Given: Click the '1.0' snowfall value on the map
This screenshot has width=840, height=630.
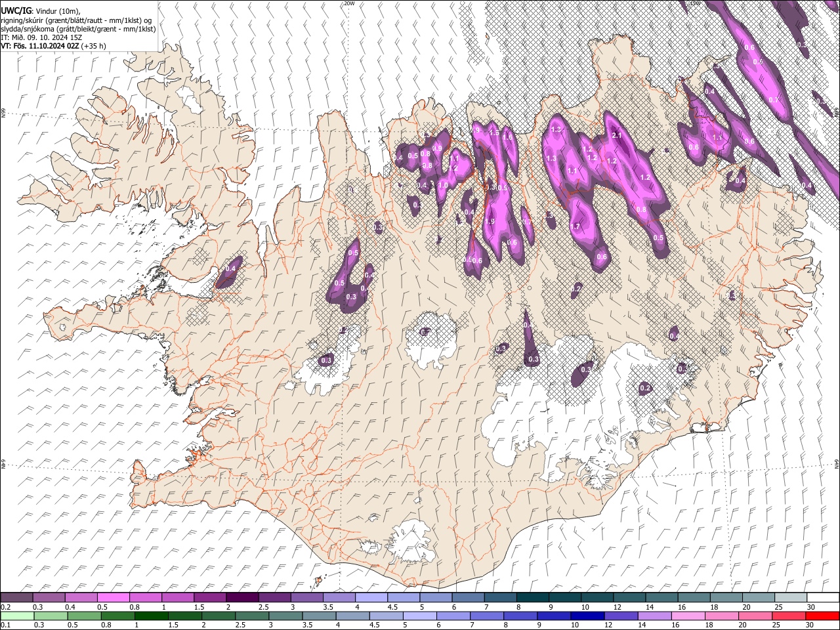Looking at the screenshot, I should click(443, 186).
